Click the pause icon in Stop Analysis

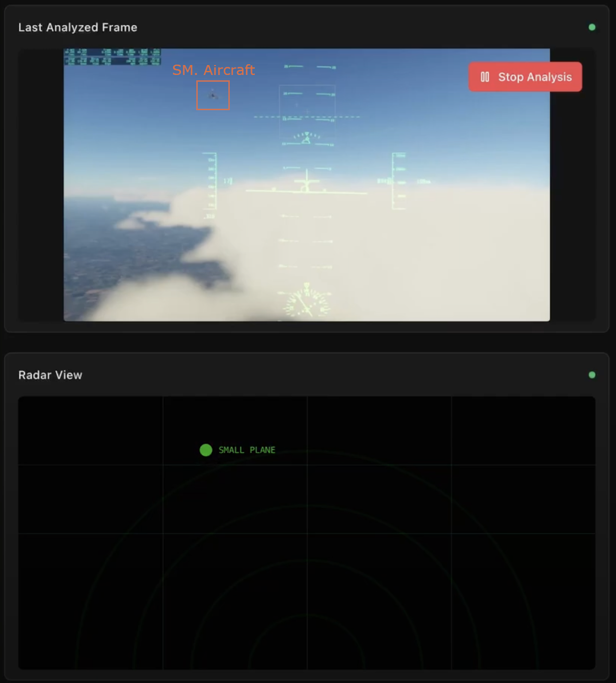(x=485, y=77)
